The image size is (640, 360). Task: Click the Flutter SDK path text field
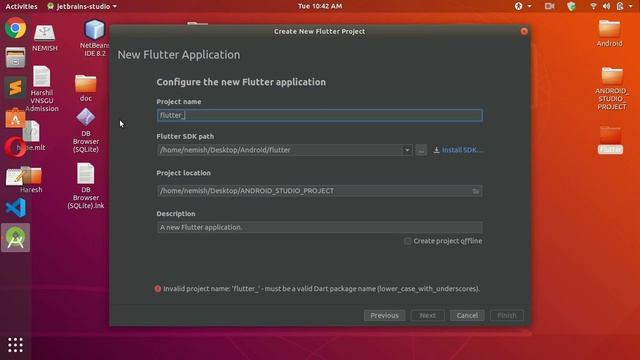click(280, 150)
